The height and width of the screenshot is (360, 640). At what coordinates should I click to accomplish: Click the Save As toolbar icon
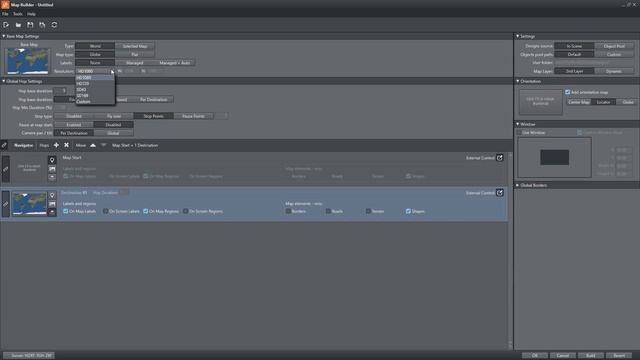42,25
